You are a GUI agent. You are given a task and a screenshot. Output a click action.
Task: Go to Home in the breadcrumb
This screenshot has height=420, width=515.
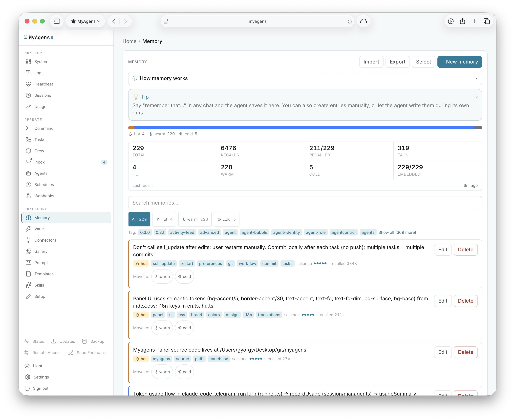click(x=129, y=41)
